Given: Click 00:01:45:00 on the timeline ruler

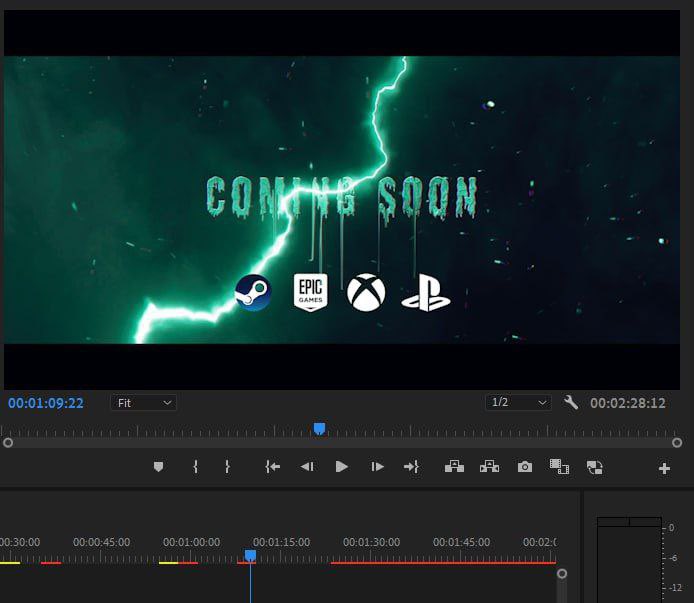Looking at the screenshot, I should (x=461, y=542).
